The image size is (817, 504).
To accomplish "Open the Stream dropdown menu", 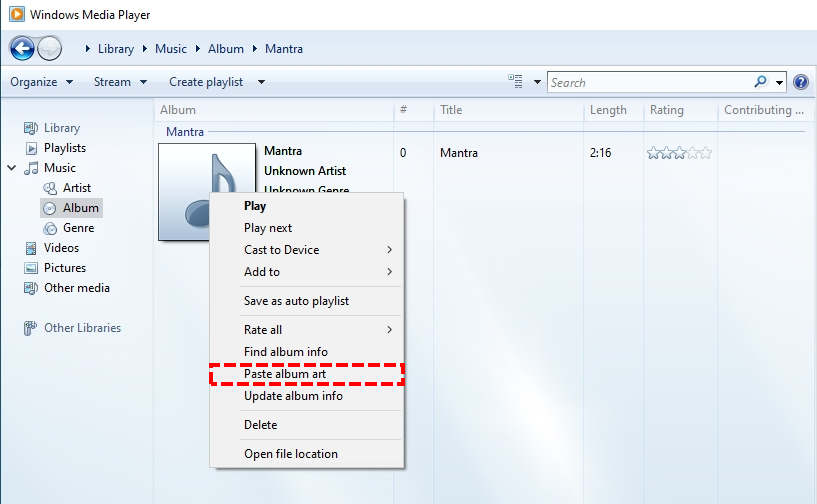I will 120,82.
